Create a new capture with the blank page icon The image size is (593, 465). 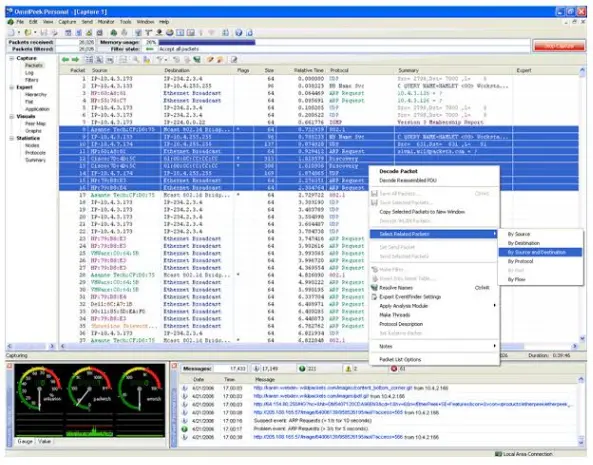12,33
